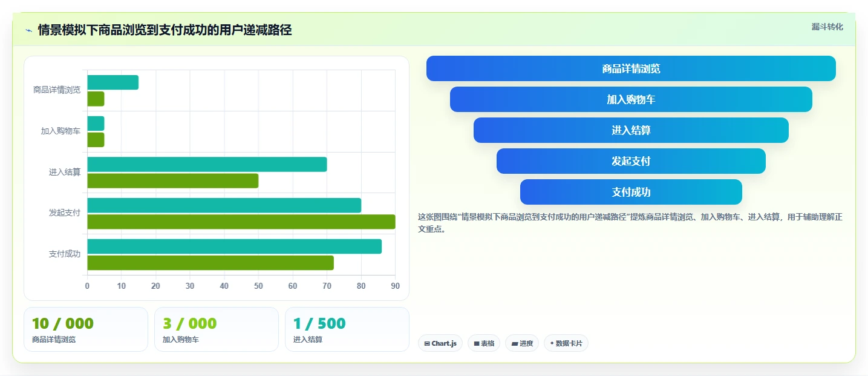Image resolution: width=868 pixels, height=376 pixels.
Task: Click the teal bar for 商品详情浏览
Action: coord(113,82)
